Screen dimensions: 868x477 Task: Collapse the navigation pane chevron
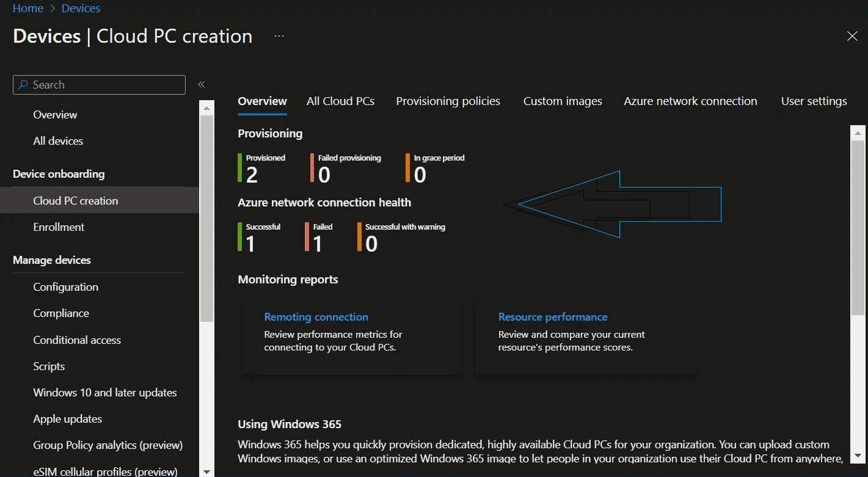pos(202,84)
